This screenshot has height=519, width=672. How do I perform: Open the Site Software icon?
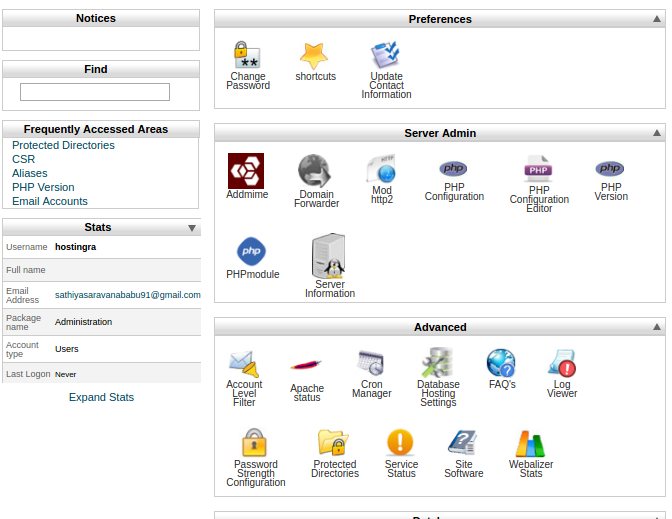tap(462, 442)
